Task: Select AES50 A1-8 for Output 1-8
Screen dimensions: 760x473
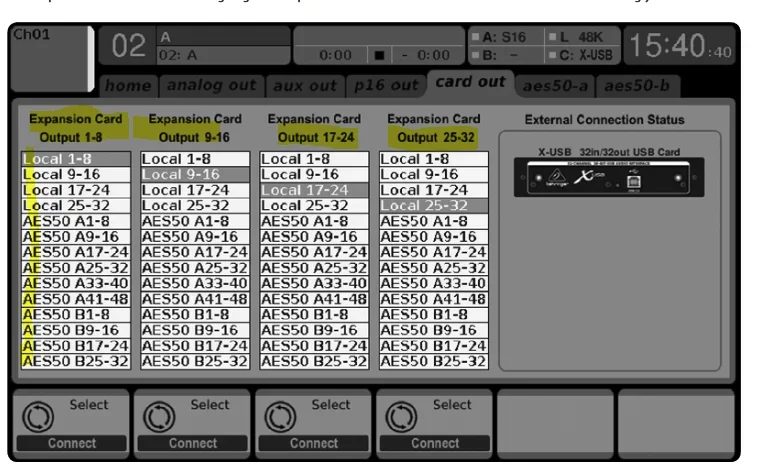Action: point(76,221)
